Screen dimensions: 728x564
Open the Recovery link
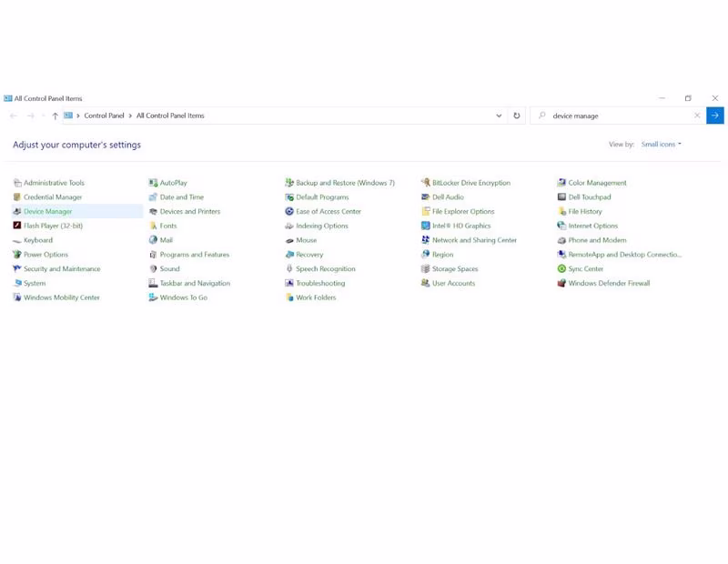(x=309, y=255)
